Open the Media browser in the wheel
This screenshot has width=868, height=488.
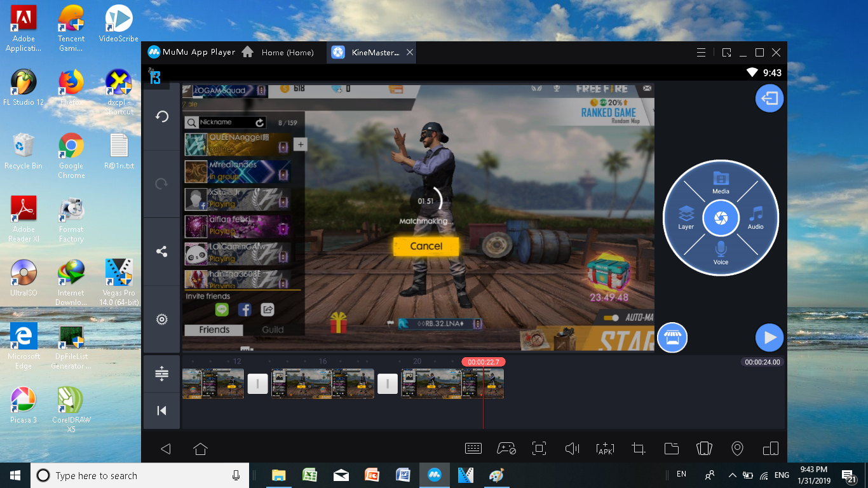[721, 182]
